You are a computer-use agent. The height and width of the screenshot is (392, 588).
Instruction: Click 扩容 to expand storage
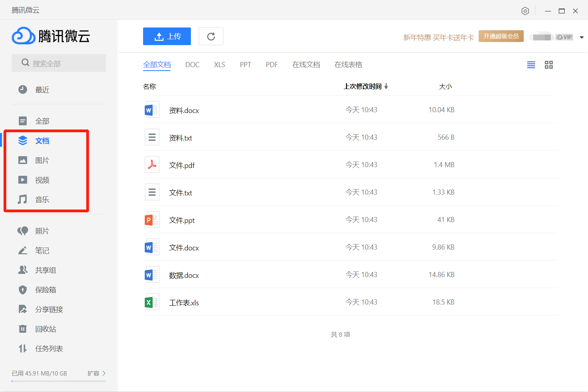pyautogui.click(x=96, y=373)
